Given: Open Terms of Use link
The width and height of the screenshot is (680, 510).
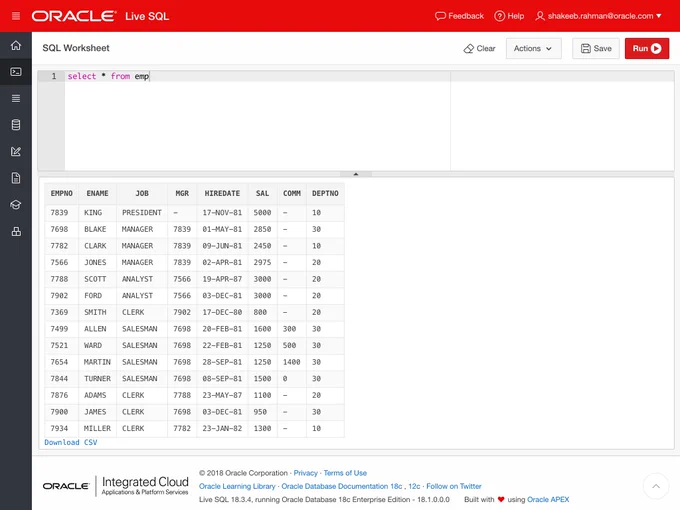Looking at the screenshot, I should coord(345,473).
